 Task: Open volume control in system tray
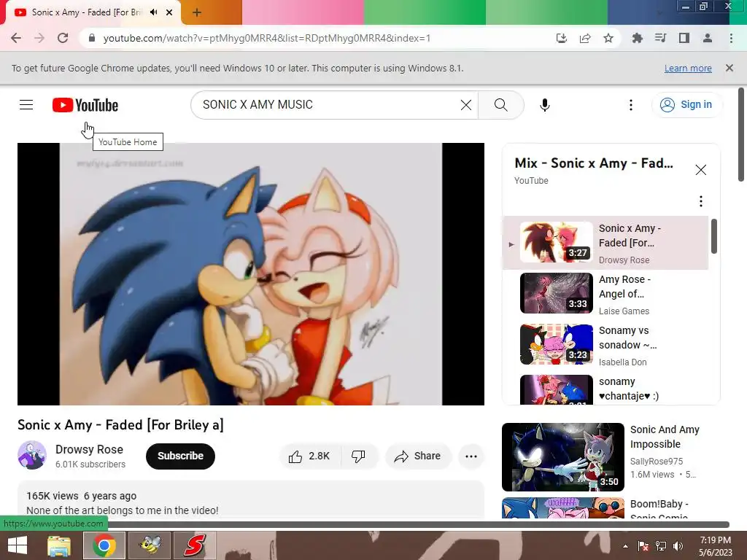(x=678, y=546)
